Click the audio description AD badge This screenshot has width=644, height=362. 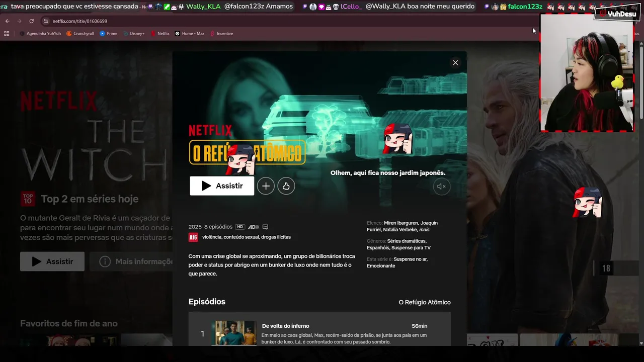[x=254, y=227]
